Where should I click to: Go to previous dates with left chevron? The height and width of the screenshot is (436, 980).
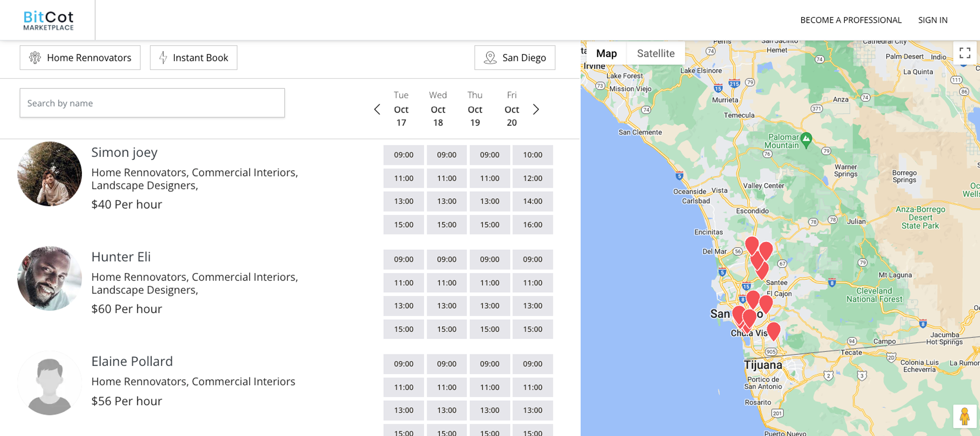(x=377, y=110)
